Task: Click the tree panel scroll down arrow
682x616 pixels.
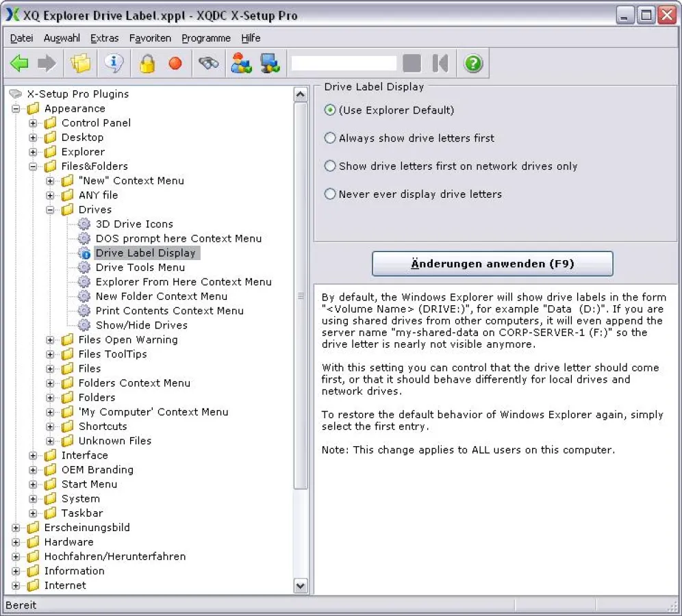Action: (x=301, y=585)
